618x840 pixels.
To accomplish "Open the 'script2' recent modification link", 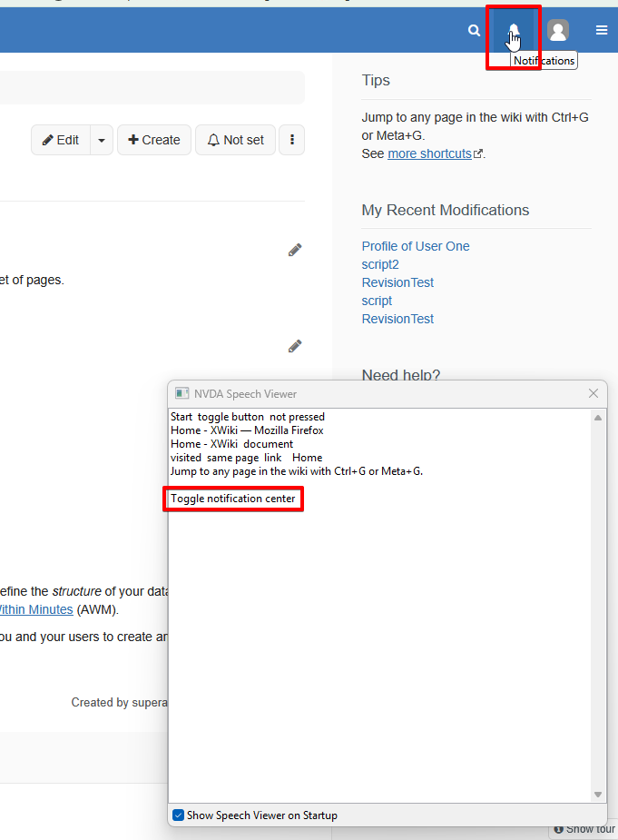I will pos(380,264).
